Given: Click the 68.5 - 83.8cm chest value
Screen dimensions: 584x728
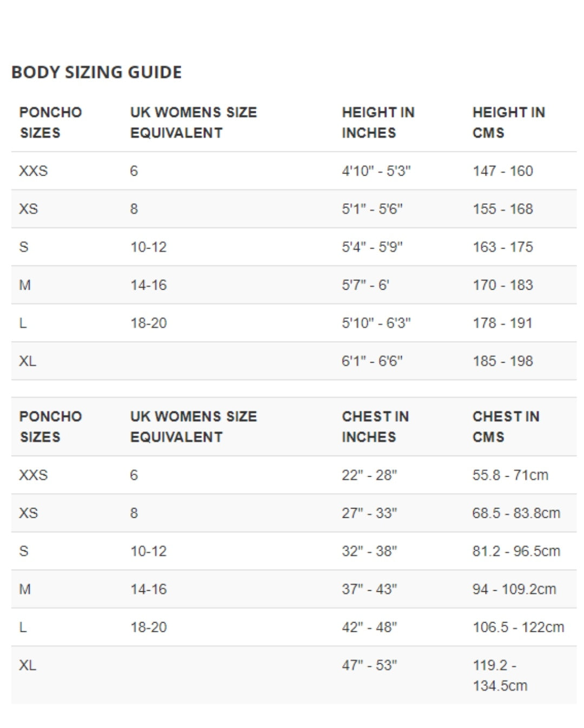Looking at the screenshot, I should pyautogui.click(x=516, y=513).
